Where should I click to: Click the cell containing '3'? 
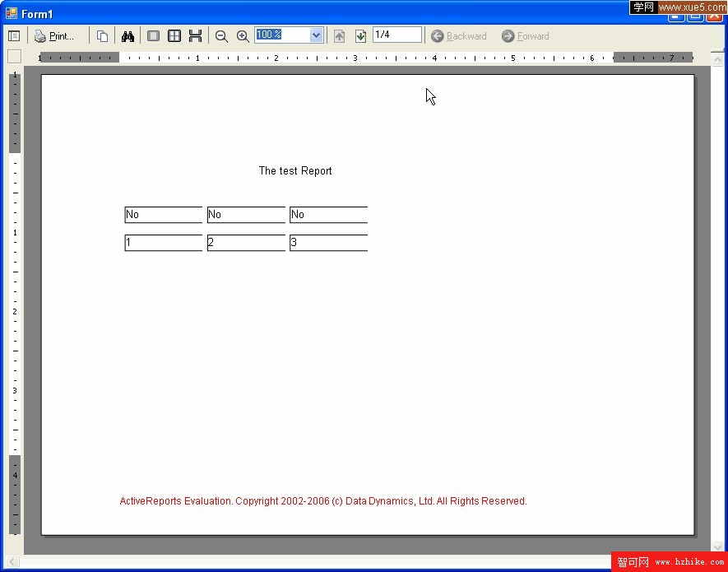329,243
